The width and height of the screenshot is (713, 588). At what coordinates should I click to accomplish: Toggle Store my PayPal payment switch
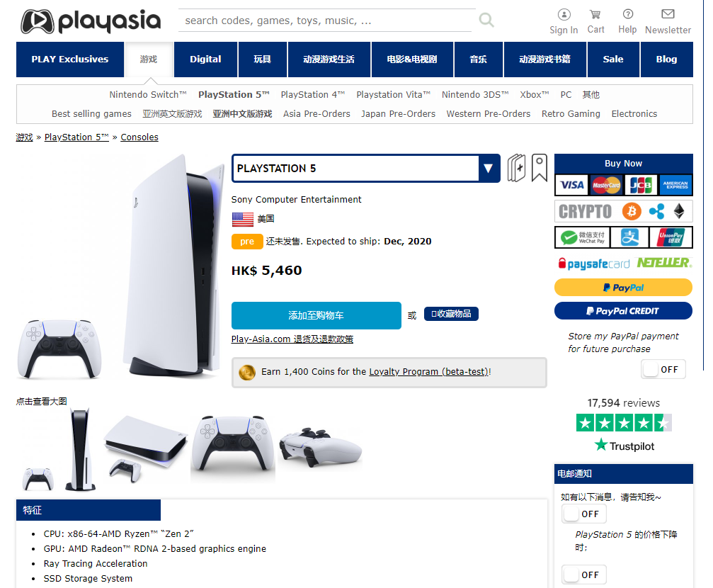[x=663, y=369]
